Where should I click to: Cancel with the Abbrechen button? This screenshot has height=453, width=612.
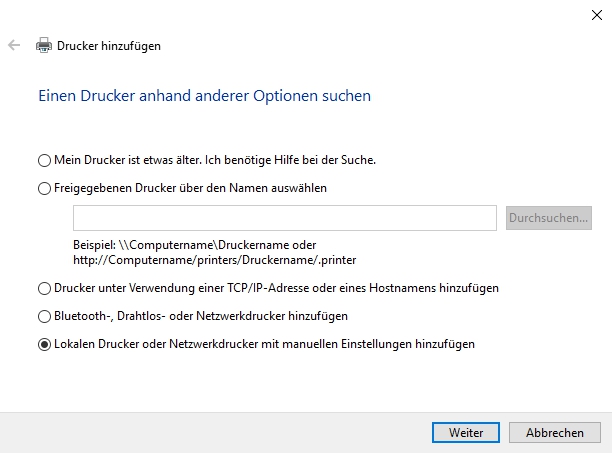pos(554,433)
